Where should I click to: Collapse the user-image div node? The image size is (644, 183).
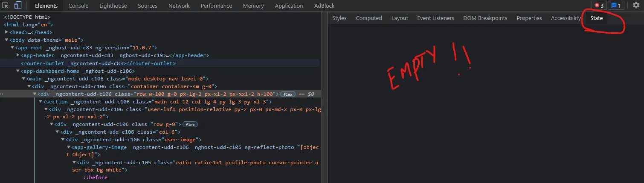click(63, 140)
